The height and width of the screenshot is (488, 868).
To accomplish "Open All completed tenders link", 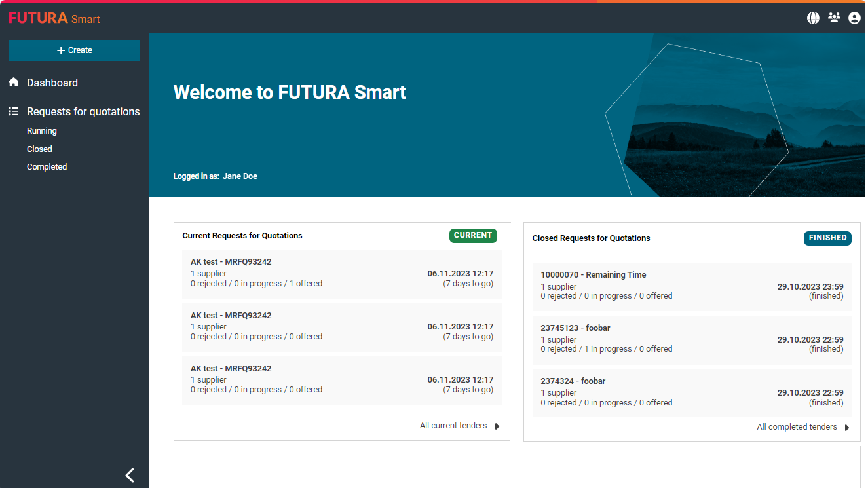I will (x=797, y=427).
